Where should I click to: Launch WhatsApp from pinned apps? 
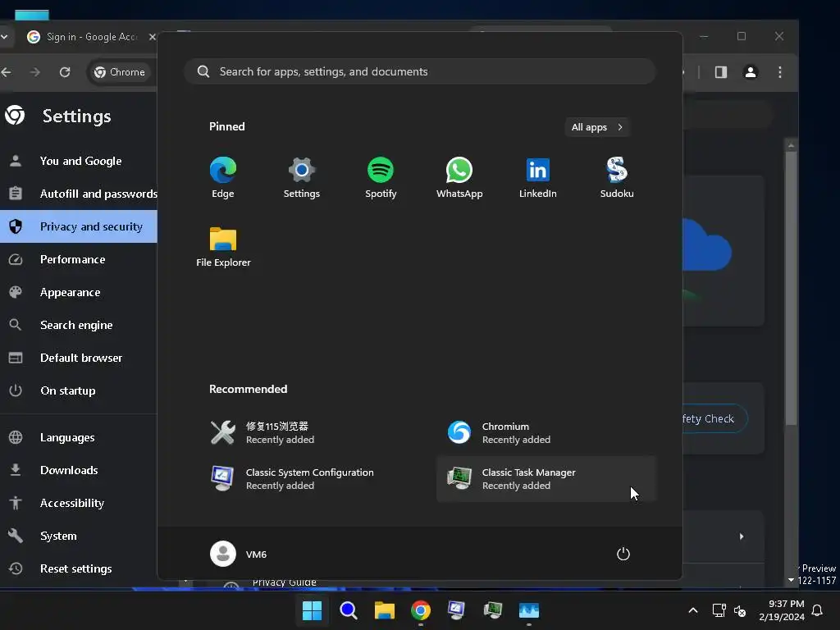[459, 178]
